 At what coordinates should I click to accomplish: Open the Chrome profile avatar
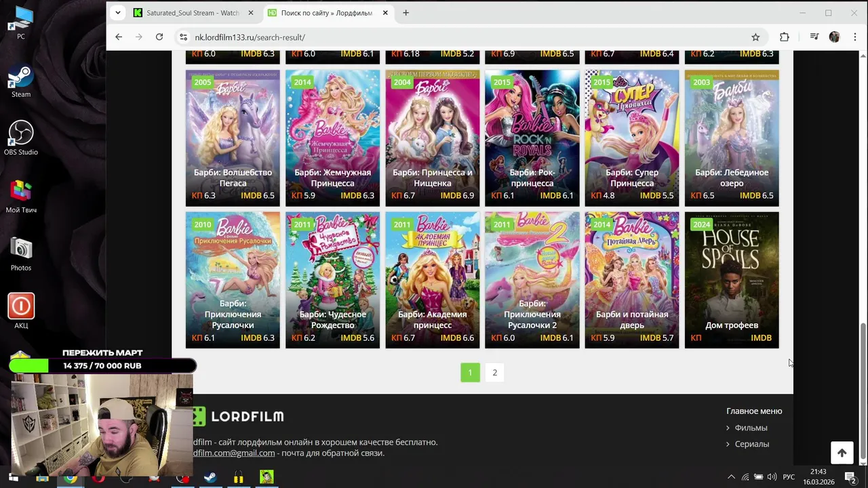834,37
